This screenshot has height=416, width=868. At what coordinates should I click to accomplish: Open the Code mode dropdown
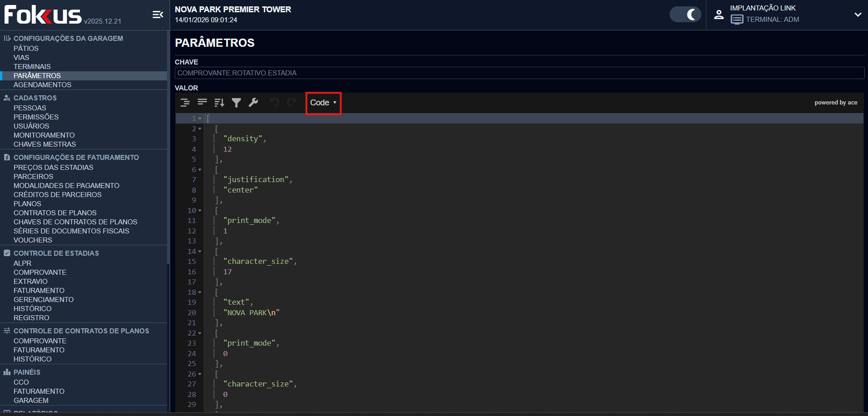pos(323,103)
